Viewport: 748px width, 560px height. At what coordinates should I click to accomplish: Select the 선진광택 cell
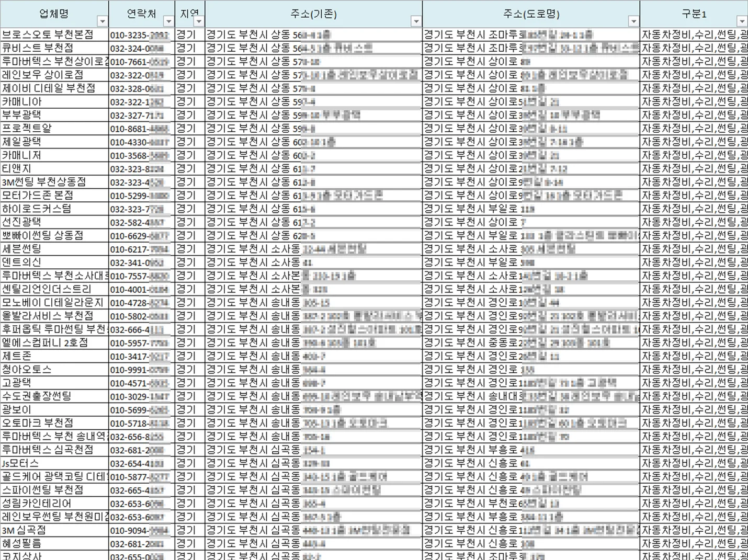click(54, 222)
